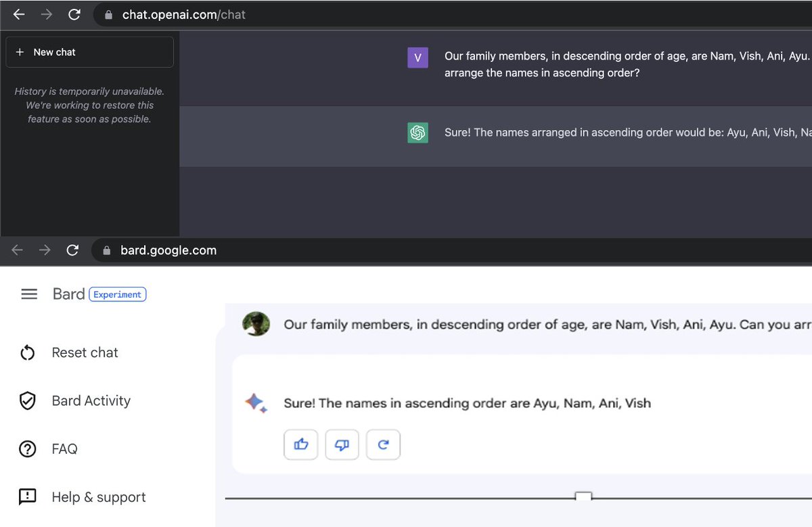Screen dimensions: 812x527
Task: Click ChatGPT's reply listing Ayu, Ani, Vish
Action: [x=627, y=133]
